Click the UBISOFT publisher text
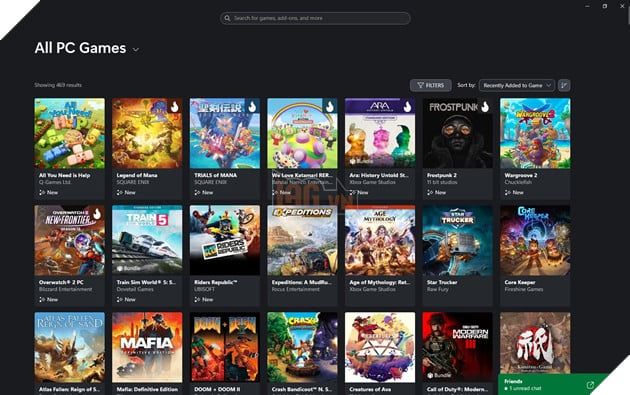The height and width of the screenshot is (395, 630). pyautogui.click(x=205, y=289)
